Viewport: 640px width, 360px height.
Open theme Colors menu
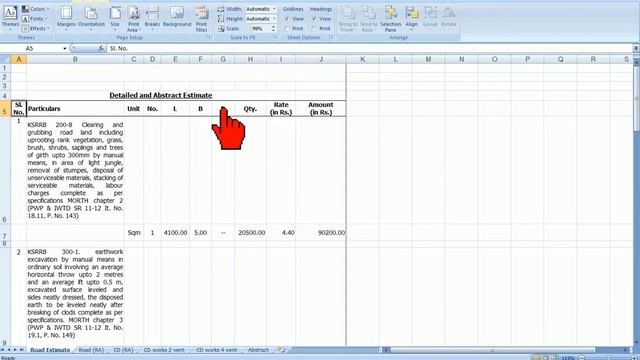point(35,9)
